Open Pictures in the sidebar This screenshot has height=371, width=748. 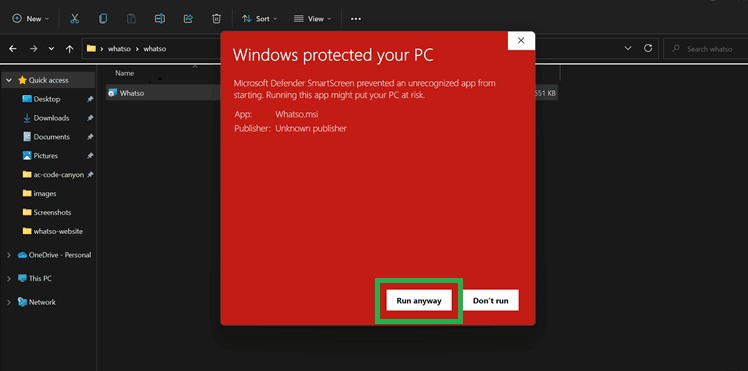click(x=46, y=155)
